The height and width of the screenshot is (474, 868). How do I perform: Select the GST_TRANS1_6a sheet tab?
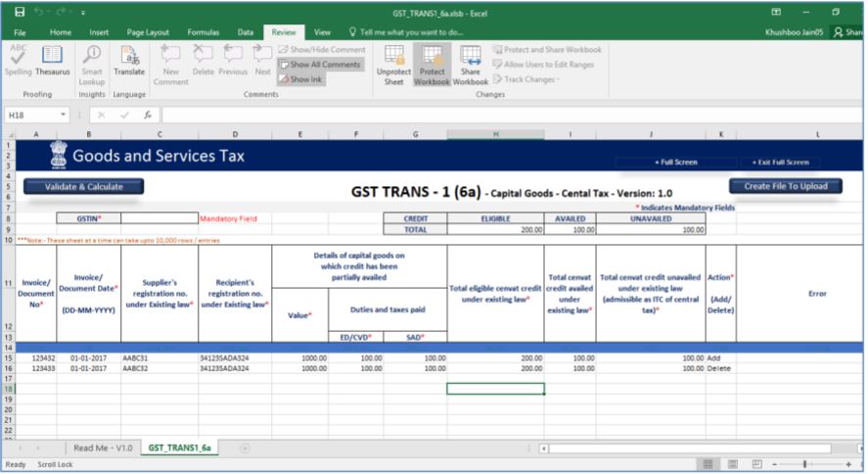tap(179, 448)
